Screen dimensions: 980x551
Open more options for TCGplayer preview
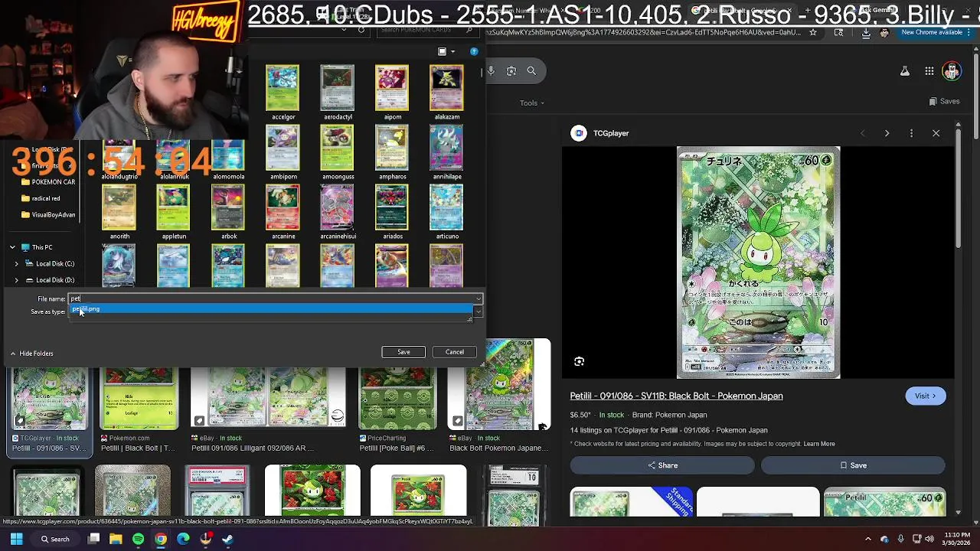(x=911, y=133)
